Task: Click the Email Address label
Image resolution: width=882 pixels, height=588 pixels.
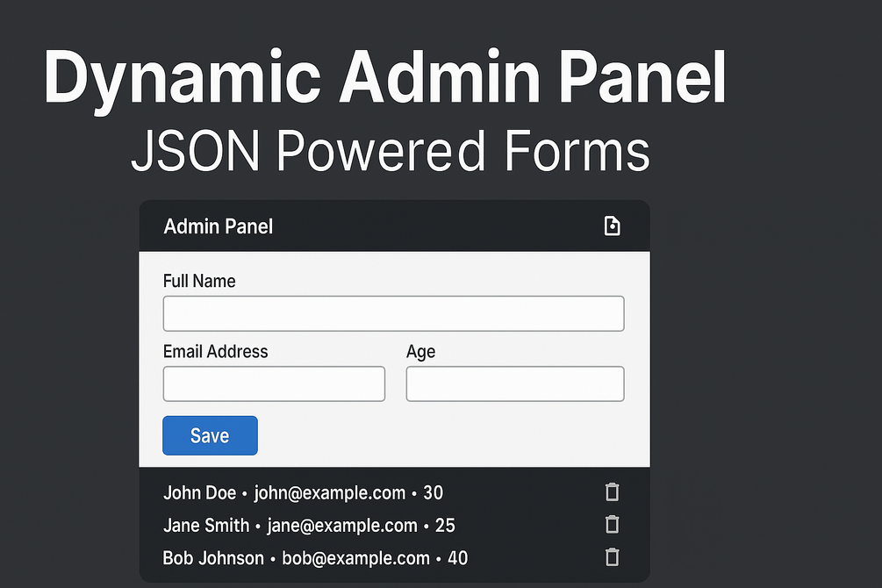Action: point(216,351)
